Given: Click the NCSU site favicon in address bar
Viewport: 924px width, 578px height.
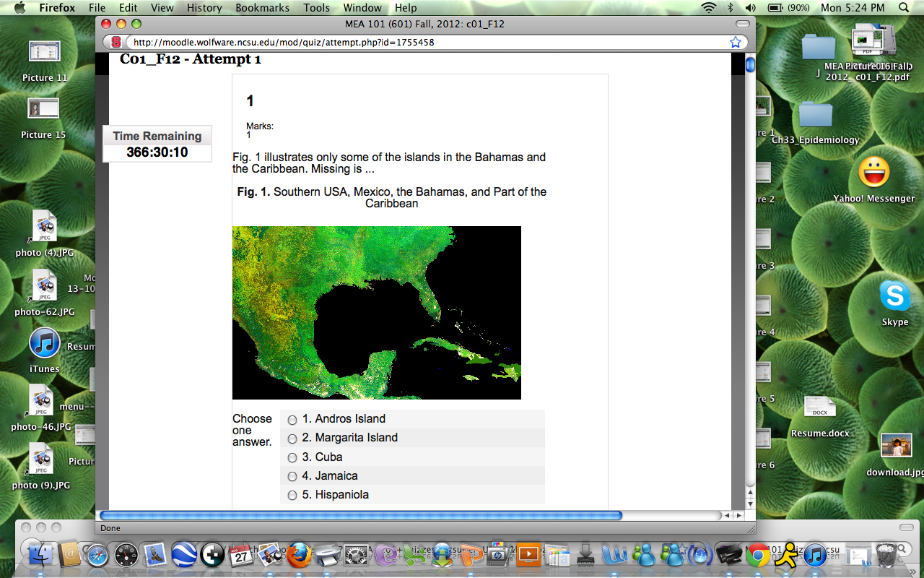Looking at the screenshot, I should pos(116,42).
